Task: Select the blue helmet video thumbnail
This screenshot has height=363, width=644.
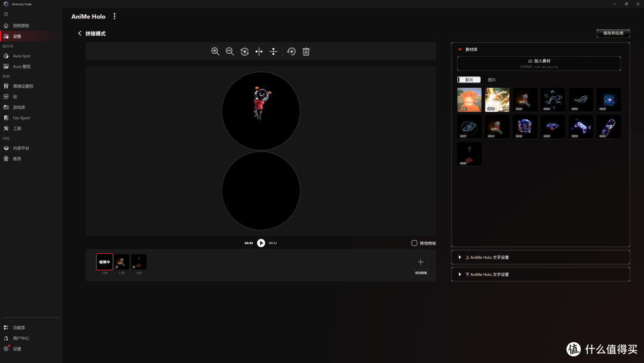Action: pos(525,127)
